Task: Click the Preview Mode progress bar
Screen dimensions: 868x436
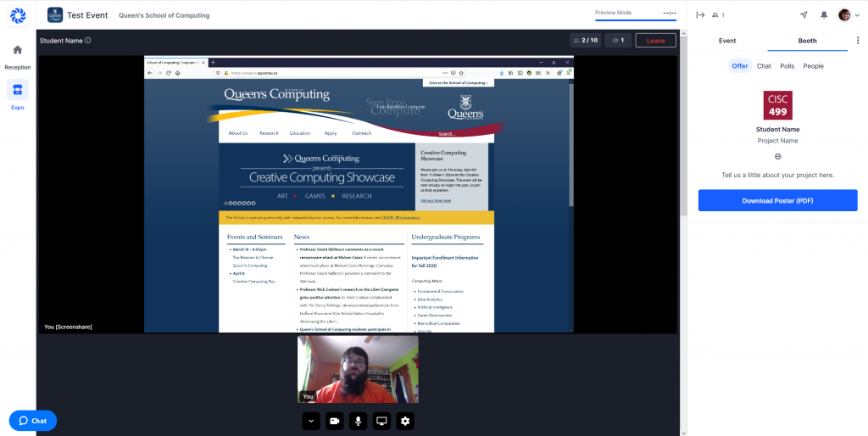Action: point(636,20)
